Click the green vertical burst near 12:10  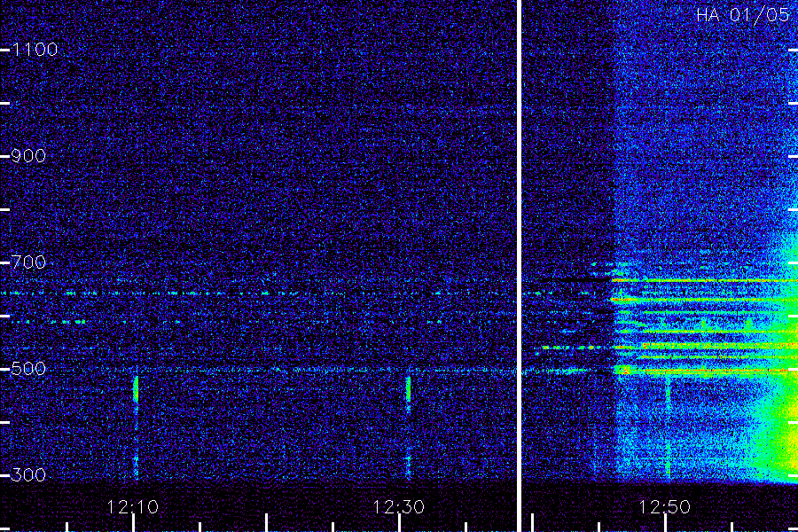point(136,389)
